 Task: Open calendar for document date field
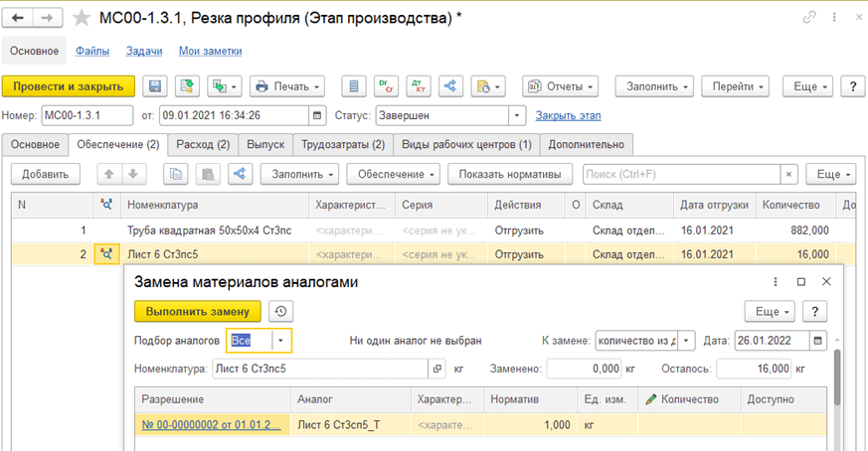click(317, 115)
